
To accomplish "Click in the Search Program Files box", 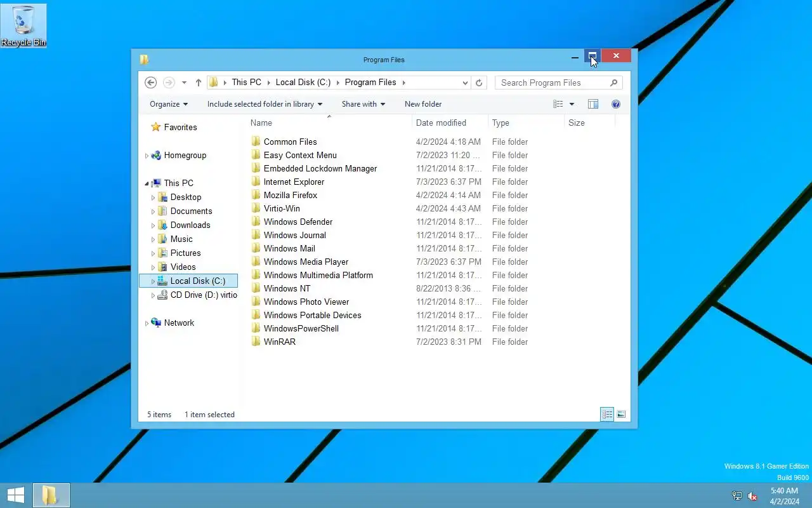I will point(558,83).
